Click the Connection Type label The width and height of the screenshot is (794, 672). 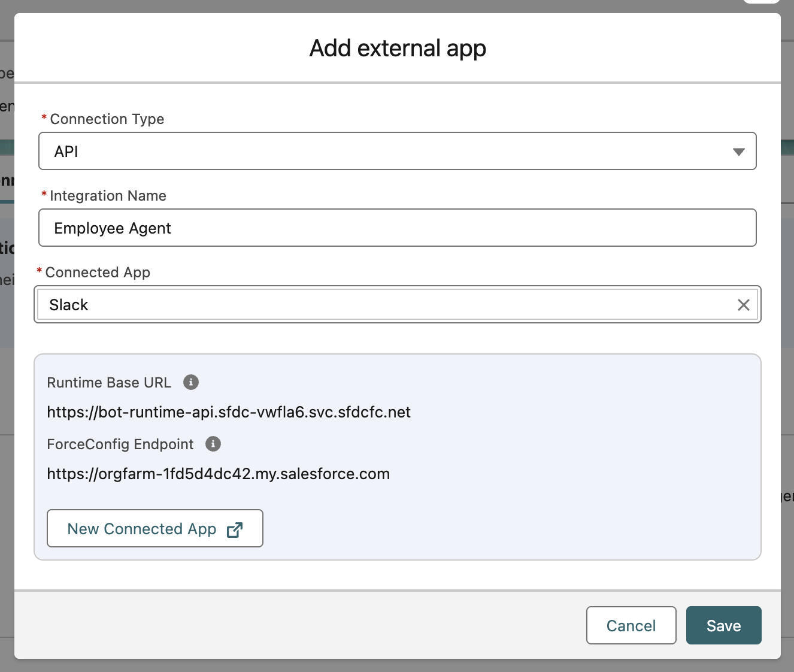[107, 119]
